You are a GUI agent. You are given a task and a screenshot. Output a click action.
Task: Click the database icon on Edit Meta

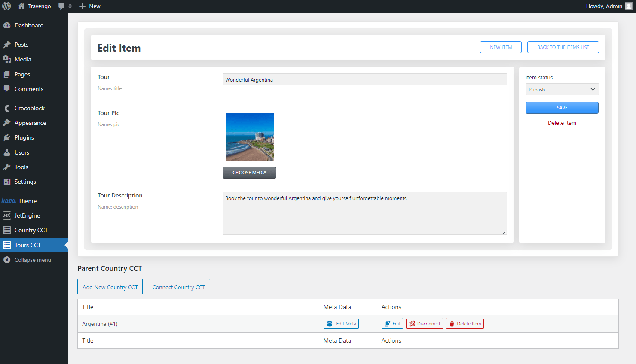330,324
